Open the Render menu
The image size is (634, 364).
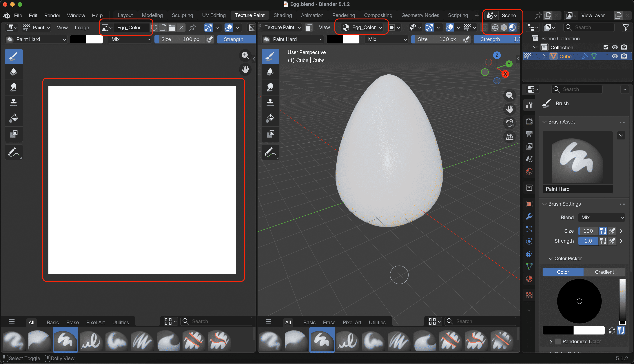click(x=52, y=16)
